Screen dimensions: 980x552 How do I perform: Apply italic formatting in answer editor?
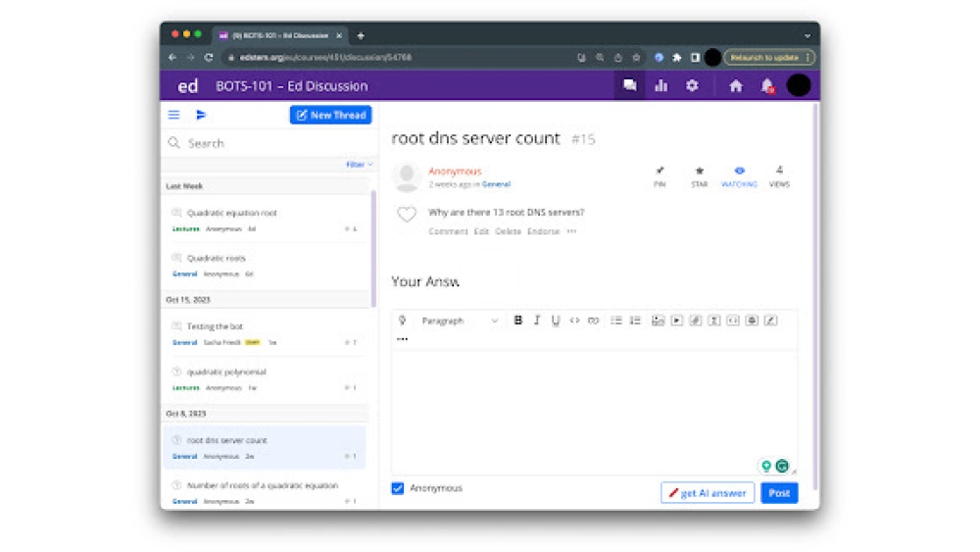tap(536, 320)
